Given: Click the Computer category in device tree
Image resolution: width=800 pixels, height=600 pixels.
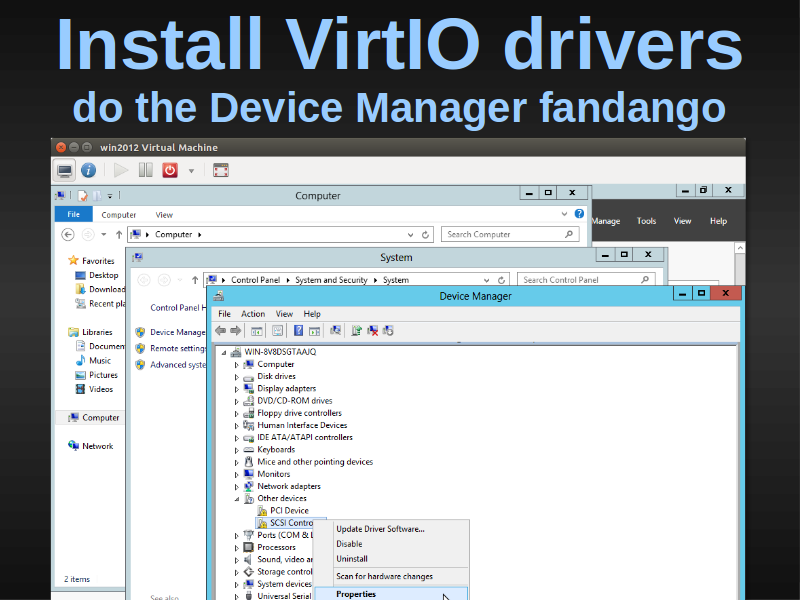Looking at the screenshot, I should 276,364.
